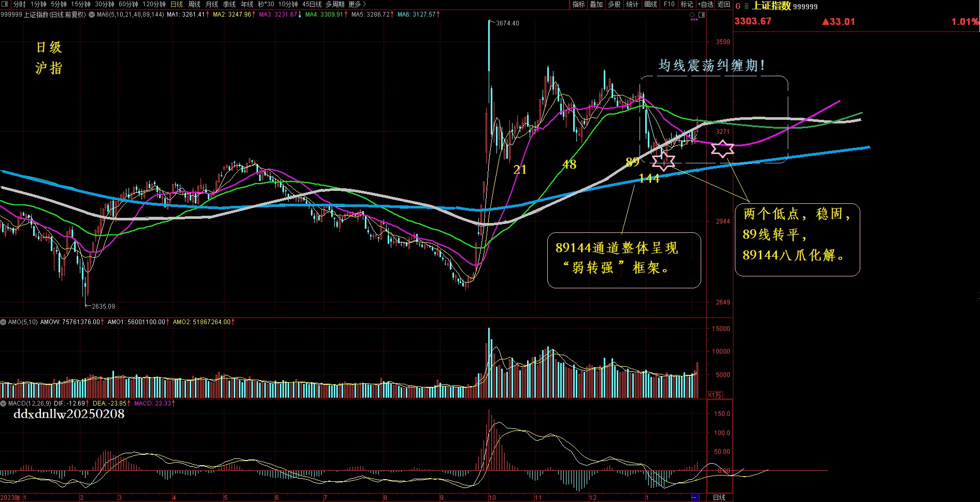Expand the AMO indicator dropdown arrow
Image resolution: width=980 pixels, height=502 pixels.
pos(4,322)
